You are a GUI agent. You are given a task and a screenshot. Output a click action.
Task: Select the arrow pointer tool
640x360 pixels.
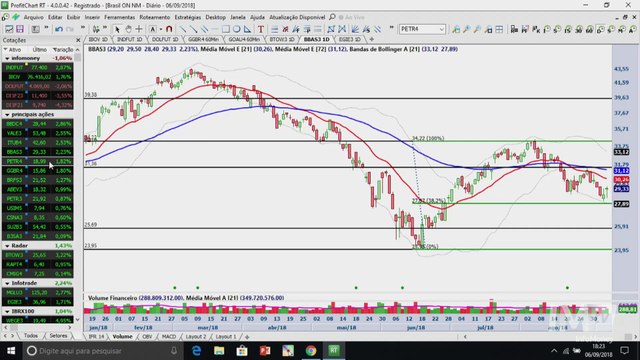click(x=117, y=29)
